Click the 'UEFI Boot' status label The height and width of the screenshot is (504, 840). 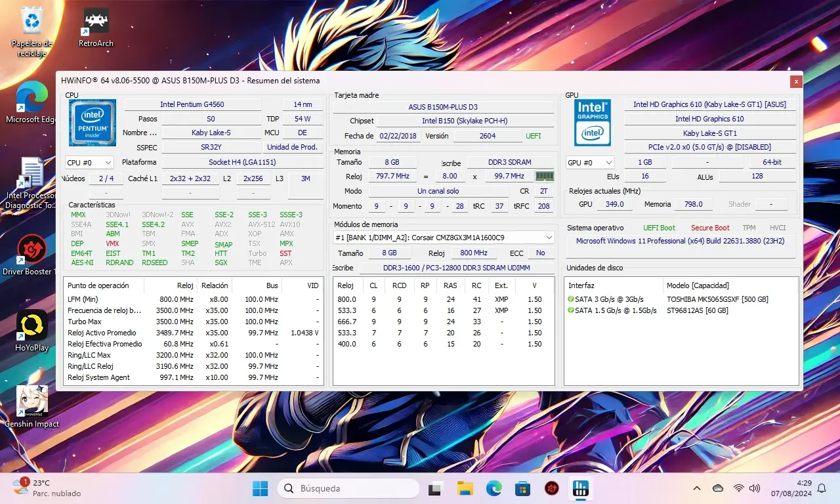tap(659, 228)
